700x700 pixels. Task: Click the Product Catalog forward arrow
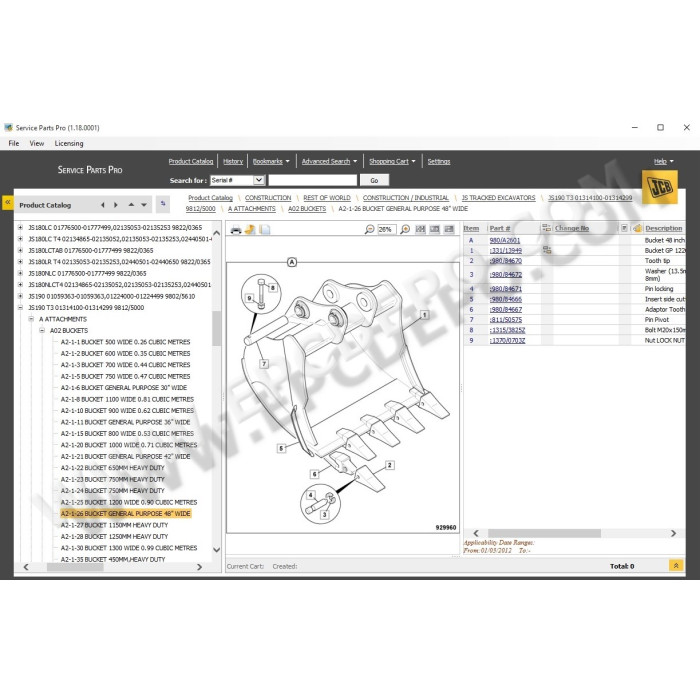[x=116, y=205]
